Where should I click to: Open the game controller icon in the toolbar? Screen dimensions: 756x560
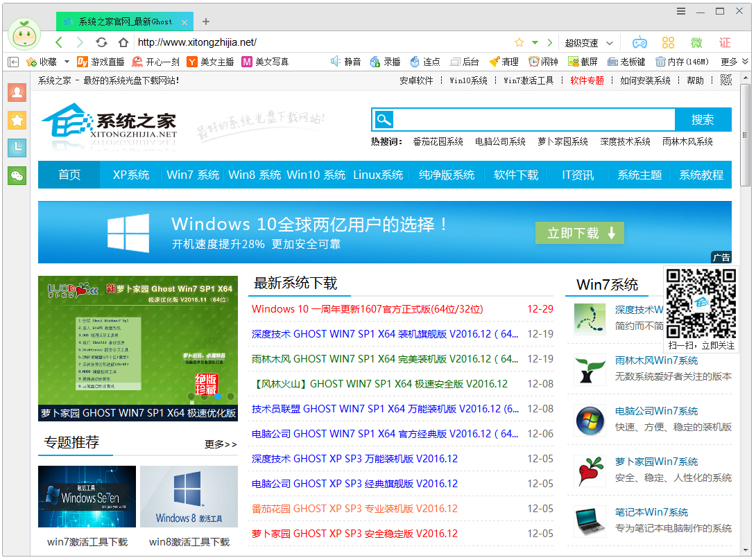click(x=639, y=42)
